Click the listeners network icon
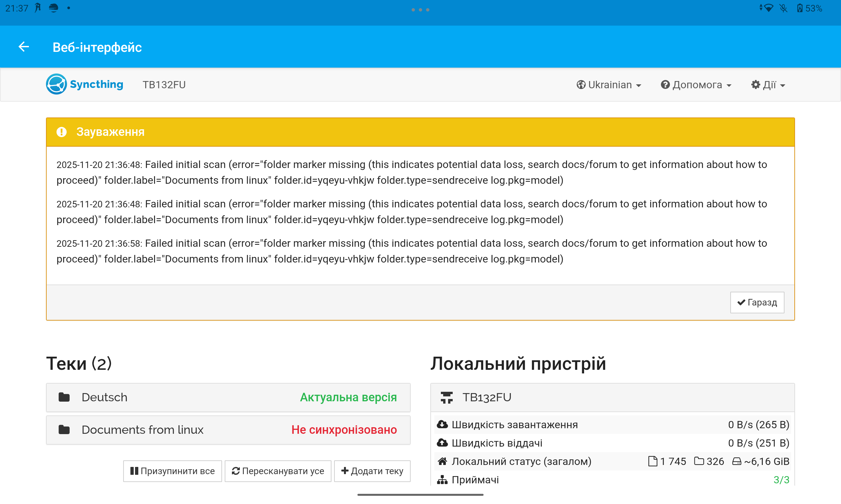The image size is (841, 504). [442, 479]
